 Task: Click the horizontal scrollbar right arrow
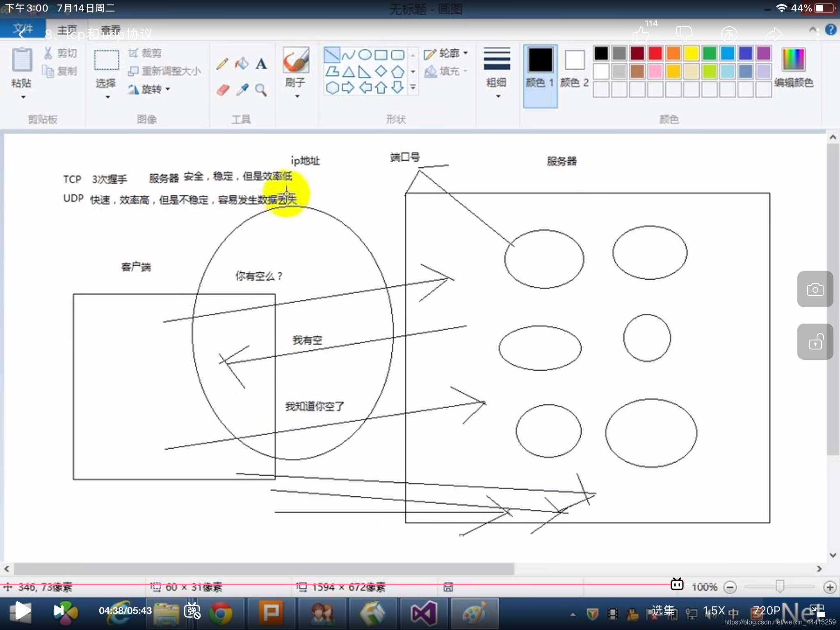819,569
